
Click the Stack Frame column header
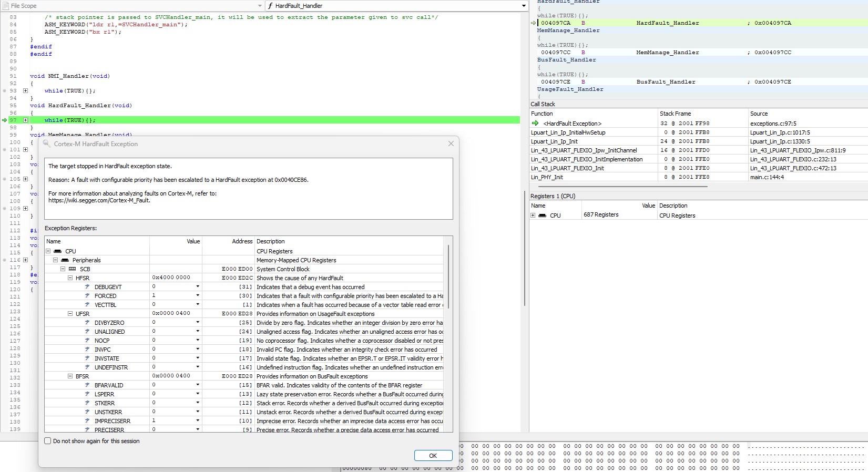pyautogui.click(x=676, y=114)
